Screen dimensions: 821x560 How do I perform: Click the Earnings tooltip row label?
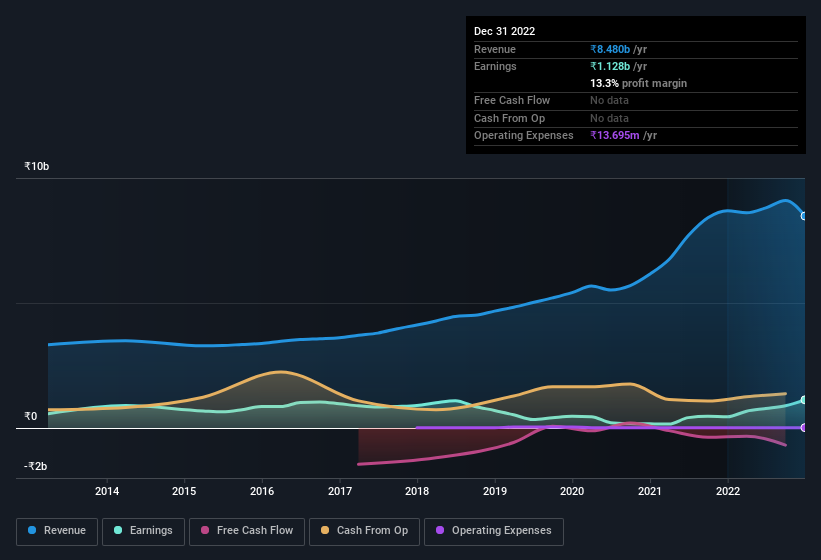pyautogui.click(x=495, y=66)
